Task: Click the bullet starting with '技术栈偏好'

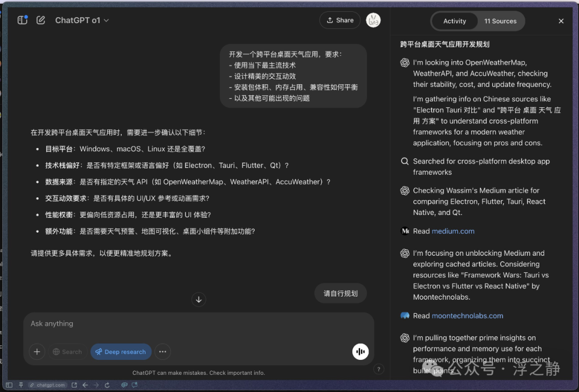Action: point(167,166)
